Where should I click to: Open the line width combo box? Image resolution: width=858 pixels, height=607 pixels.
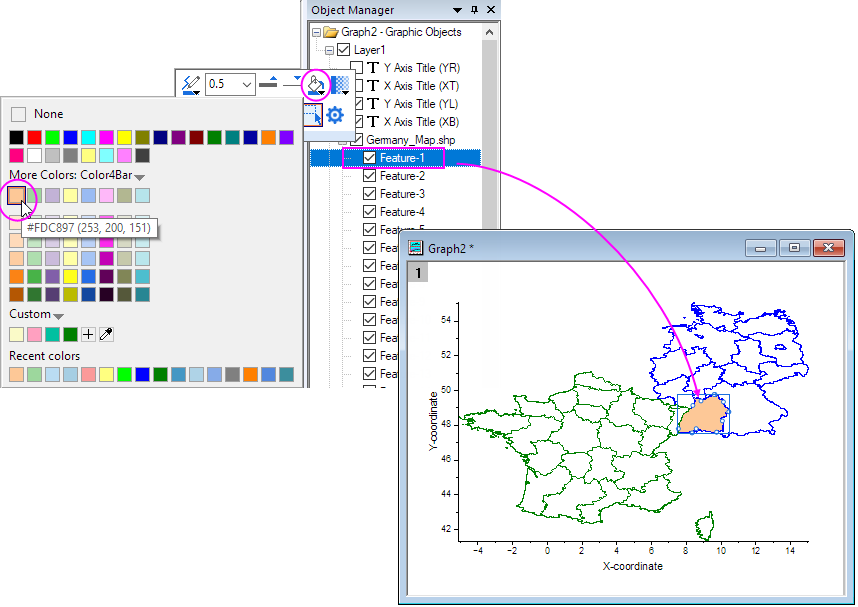[247, 82]
